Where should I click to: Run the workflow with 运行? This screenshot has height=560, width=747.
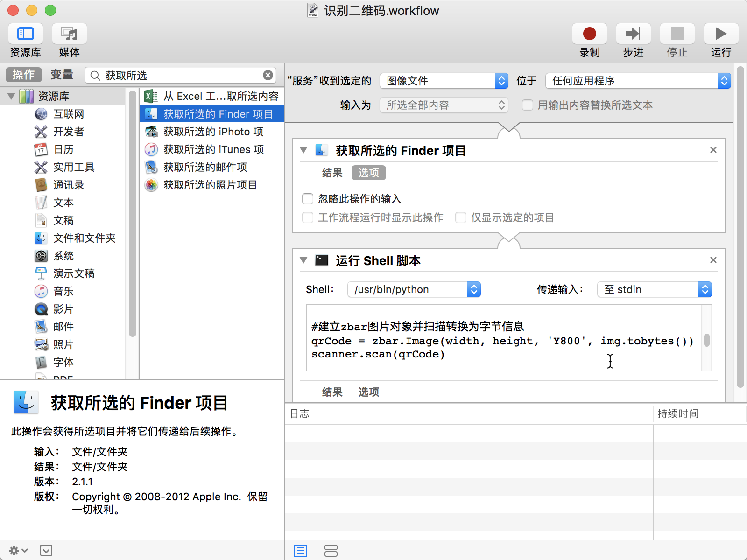pos(721,34)
